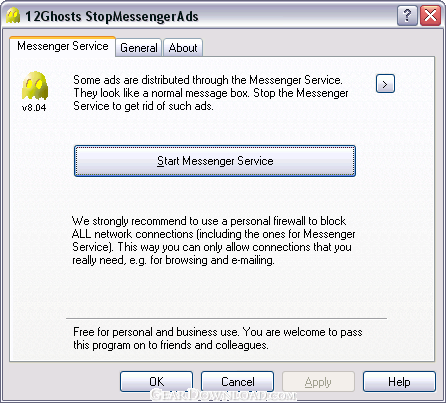Click the question mark context help button
446x403 pixels.
407,16
